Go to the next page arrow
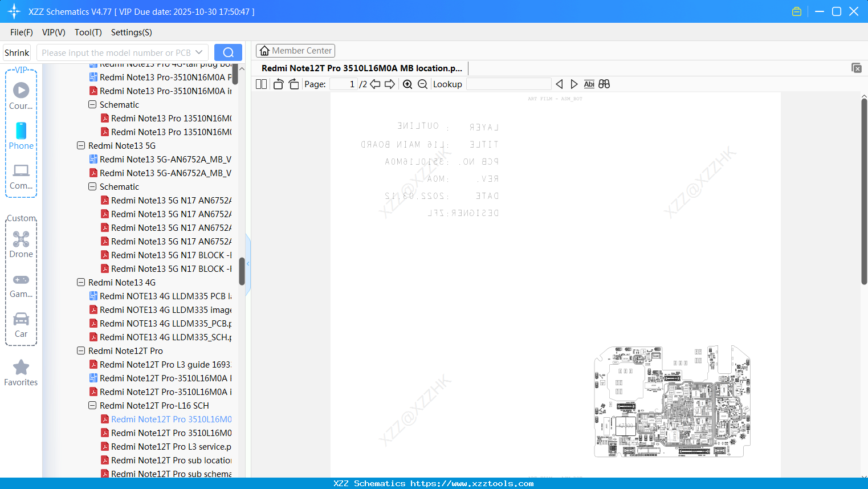 pyautogui.click(x=390, y=84)
